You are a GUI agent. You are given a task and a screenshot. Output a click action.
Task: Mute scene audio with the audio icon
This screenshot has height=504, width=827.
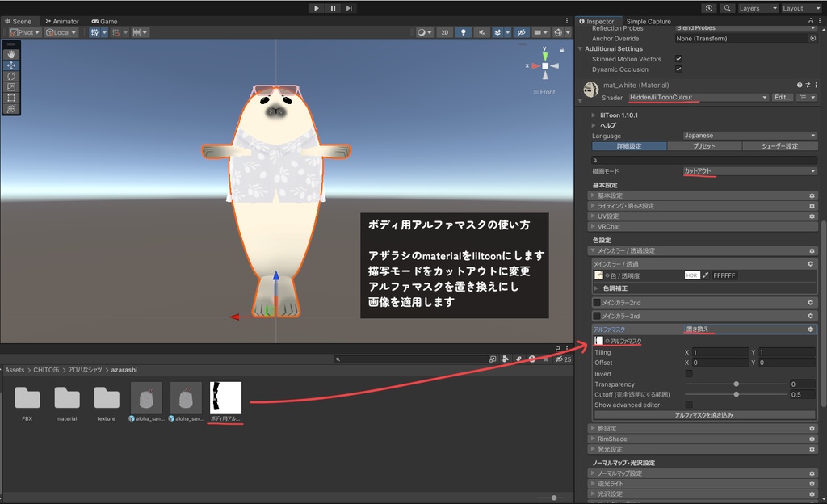tap(483, 32)
